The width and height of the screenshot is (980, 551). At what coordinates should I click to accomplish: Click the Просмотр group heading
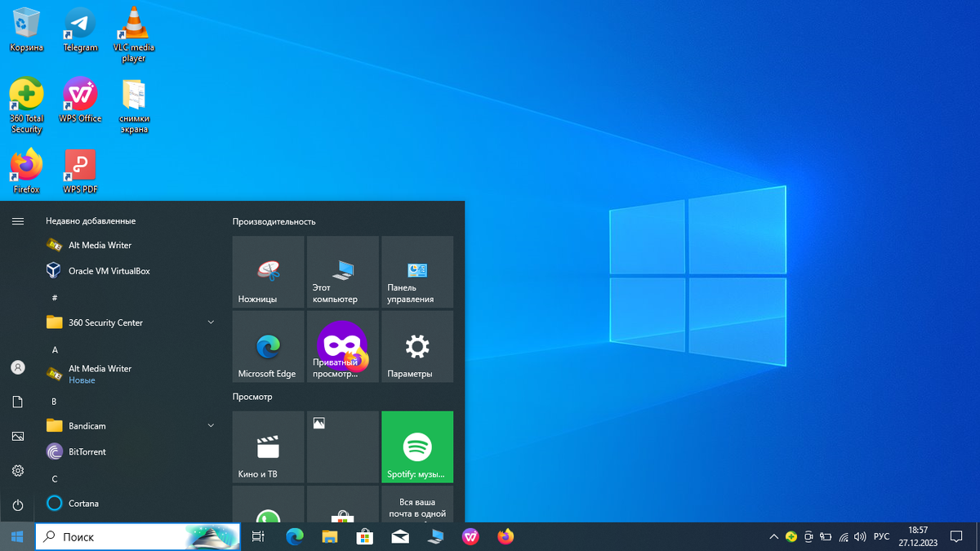(252, 397)
